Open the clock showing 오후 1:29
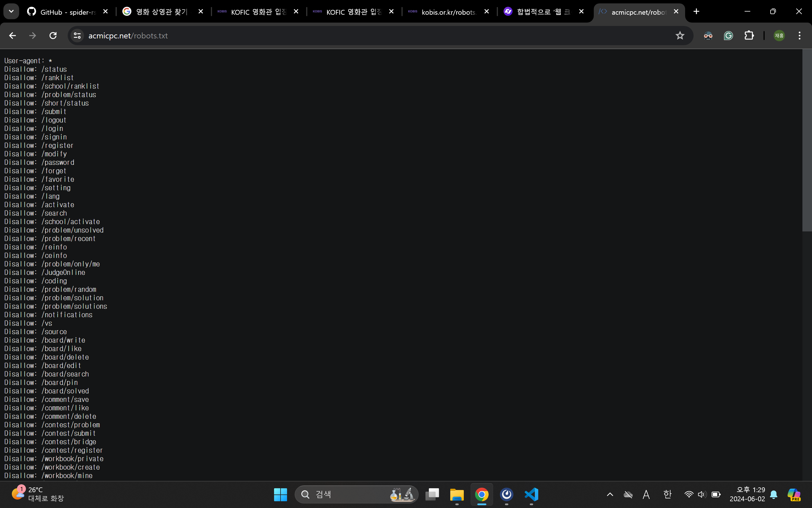Image resolution: width=812 pixels, height=508 pixels. (x=747, y=494)
